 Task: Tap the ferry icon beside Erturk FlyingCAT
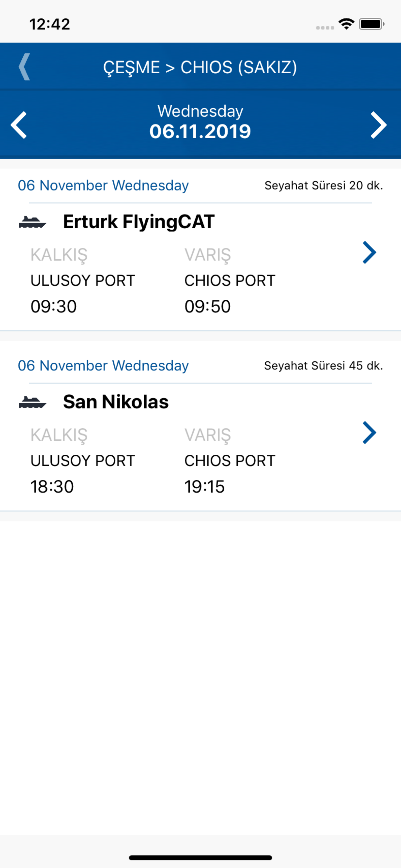tap(32, 222)
